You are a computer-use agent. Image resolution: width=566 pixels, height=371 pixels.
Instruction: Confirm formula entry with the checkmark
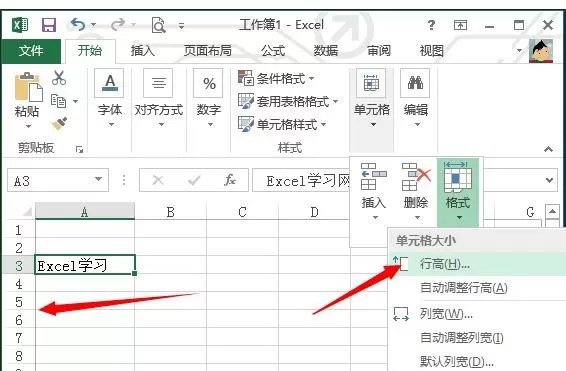tap(194, 180)
